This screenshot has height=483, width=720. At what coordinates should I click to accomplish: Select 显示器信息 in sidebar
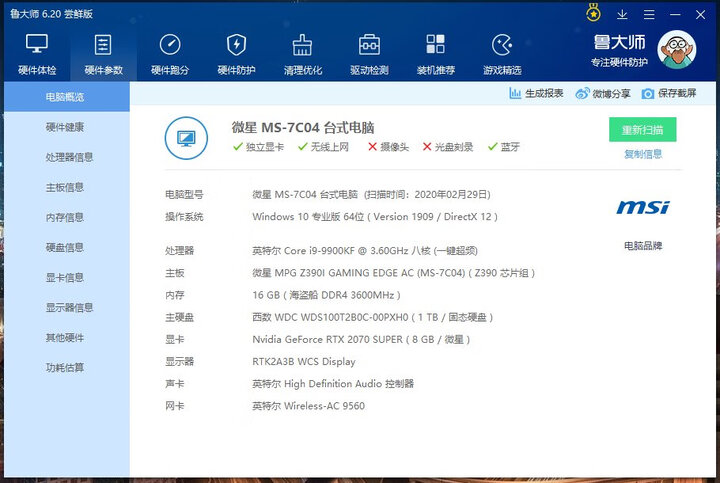(67, 307)
